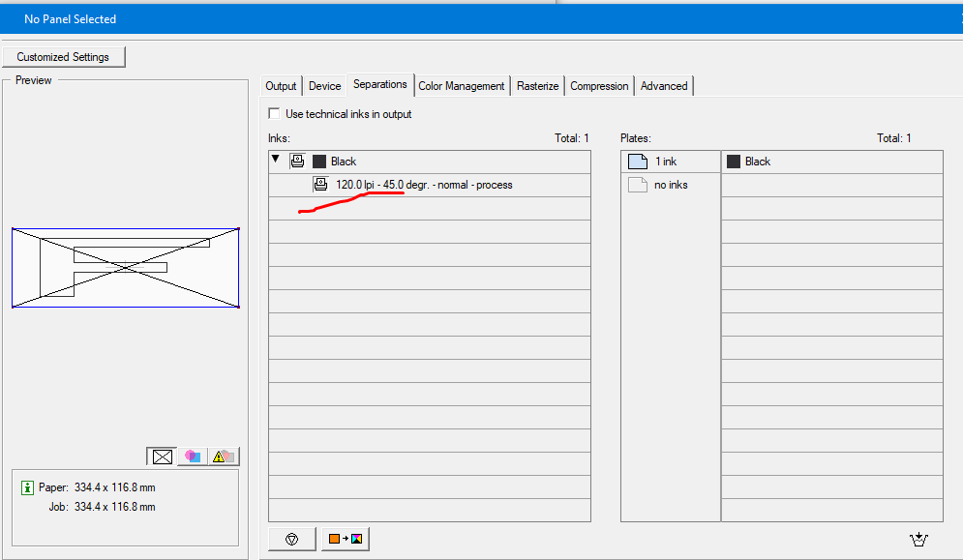963x560 pixels.
Task: Select the Separations tab
Action: [380, 84]
